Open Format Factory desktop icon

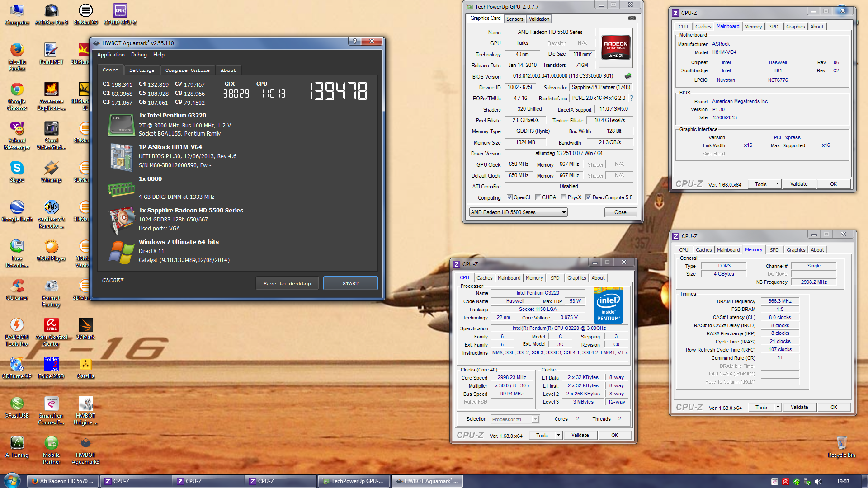tap(51, 293)
